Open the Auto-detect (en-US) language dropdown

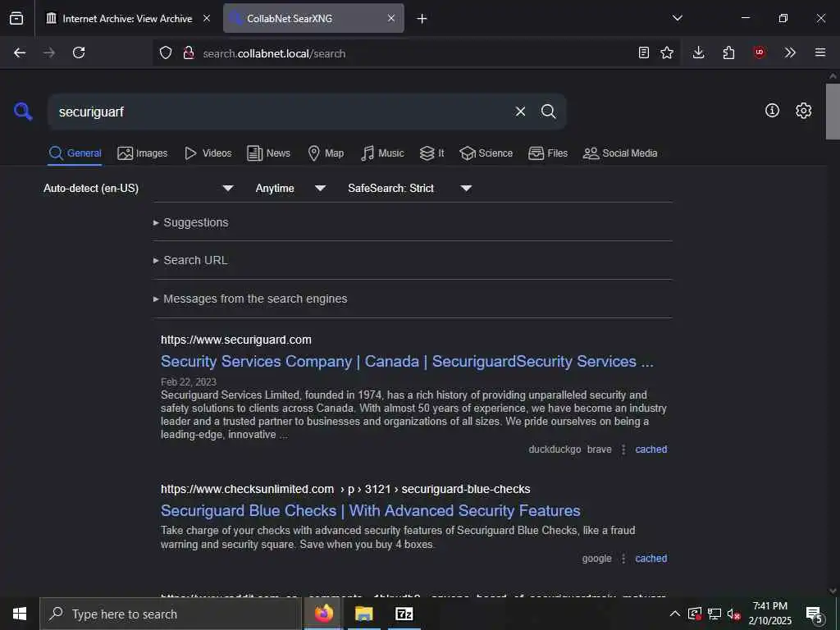pos(138,188)
